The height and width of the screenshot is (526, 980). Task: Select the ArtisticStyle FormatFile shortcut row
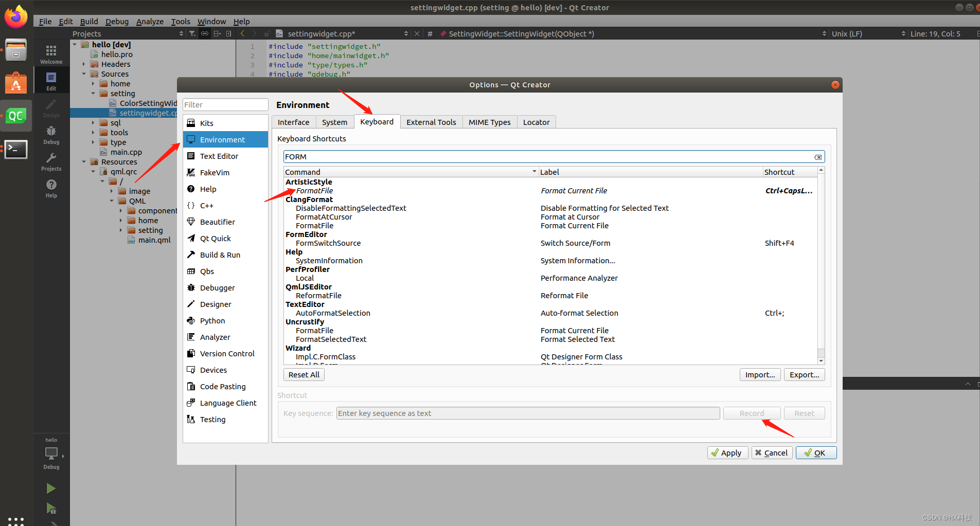pyautogui.click(x=550, y=191)
